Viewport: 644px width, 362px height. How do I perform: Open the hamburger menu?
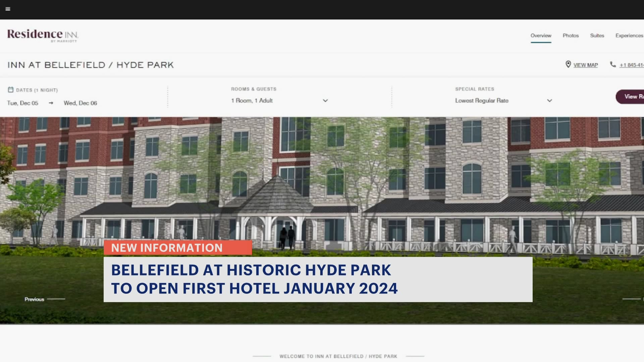tap(8, 9)
